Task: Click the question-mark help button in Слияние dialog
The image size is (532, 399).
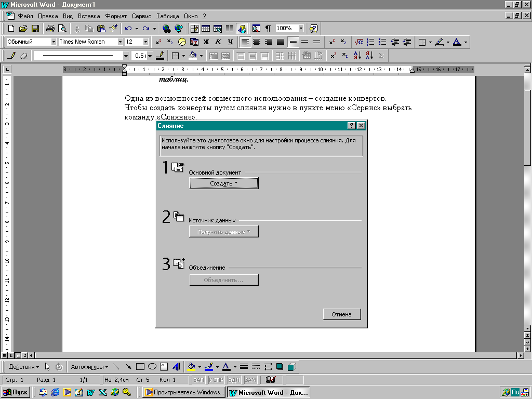Action: (352, 126)
